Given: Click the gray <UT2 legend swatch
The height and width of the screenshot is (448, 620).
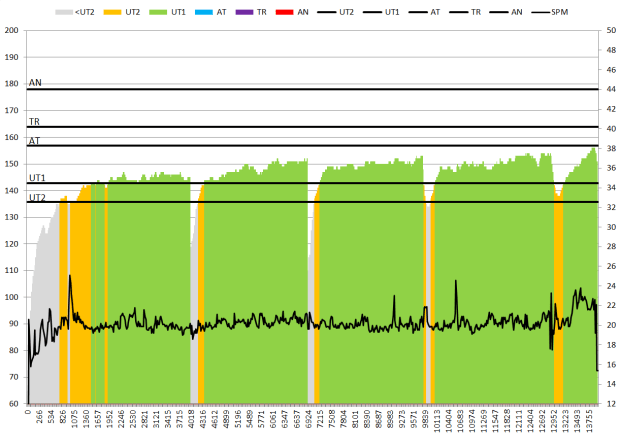Looking at the screenshot, I should pos(66,11).
